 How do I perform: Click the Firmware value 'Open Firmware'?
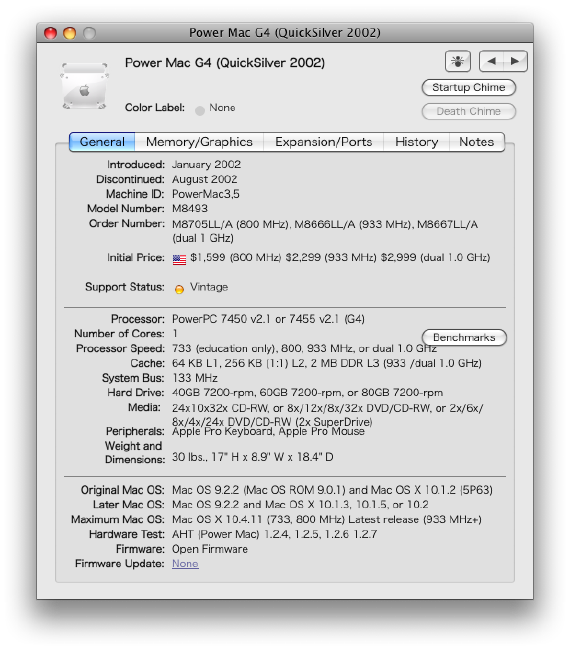click(210, 549)
